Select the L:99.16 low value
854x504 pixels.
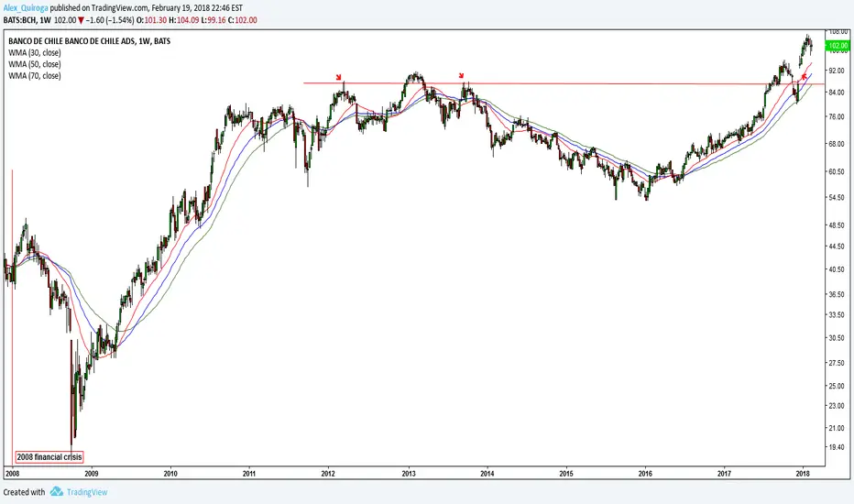tap(213, 20)
